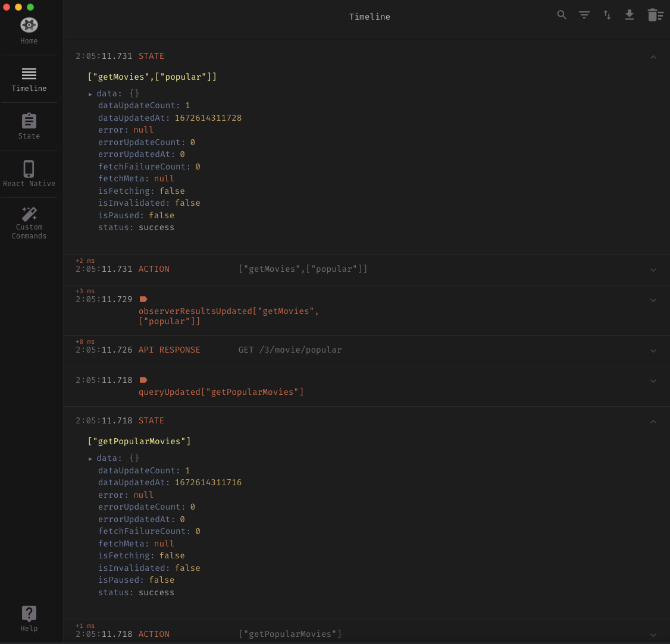Click queryUpdated["getPopularMovies"] text
The height and width of the screenshot is (644, 670).
pyautogui.click(x=221, y=392)
